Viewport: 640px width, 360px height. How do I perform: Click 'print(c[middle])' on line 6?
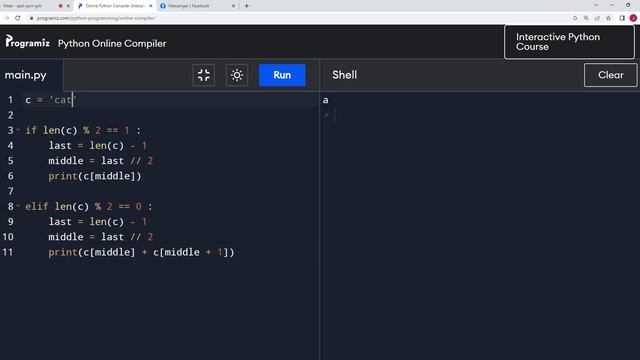pyautogui.click(x=95, y=176)
